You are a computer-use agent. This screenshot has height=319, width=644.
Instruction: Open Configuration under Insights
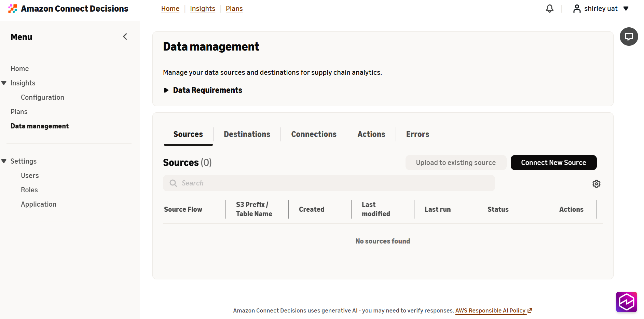42,97
